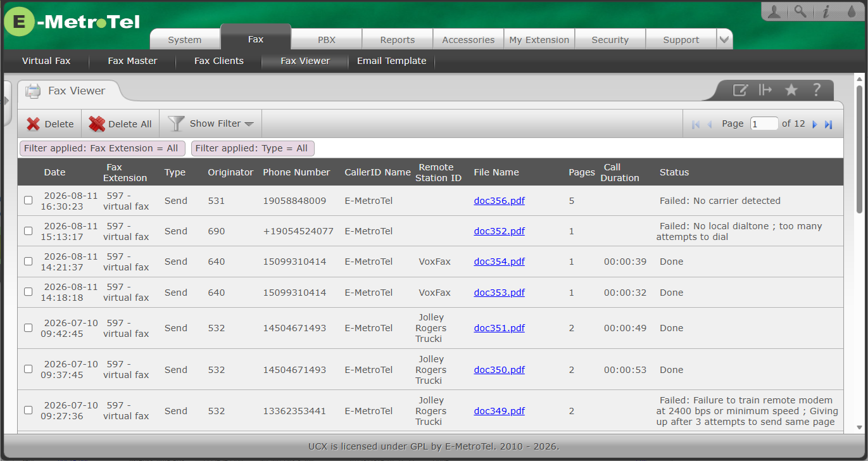This screenshot has height=461, width=868.
Task: Jump to the last page of results
Action: click(828, 124)
